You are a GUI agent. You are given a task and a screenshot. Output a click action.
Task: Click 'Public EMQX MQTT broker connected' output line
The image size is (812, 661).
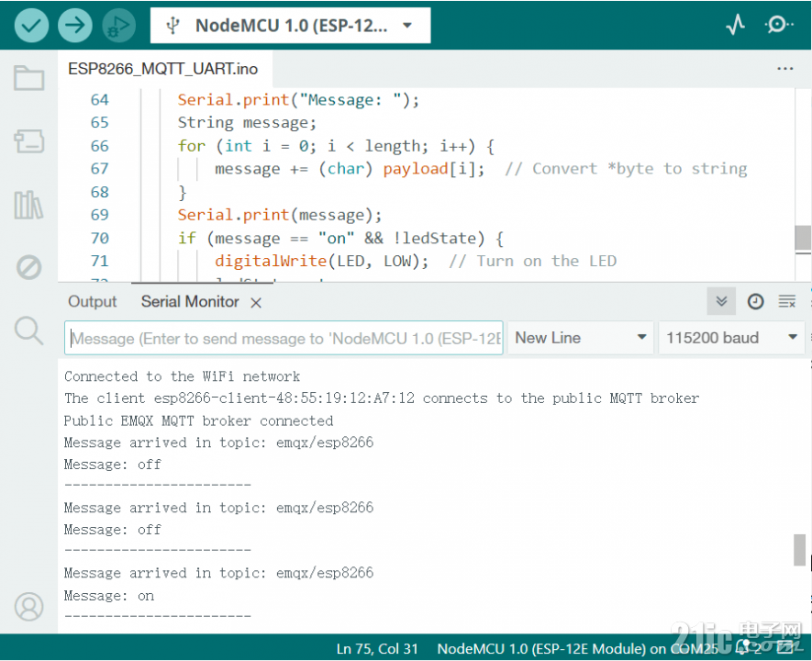point(199,420)
